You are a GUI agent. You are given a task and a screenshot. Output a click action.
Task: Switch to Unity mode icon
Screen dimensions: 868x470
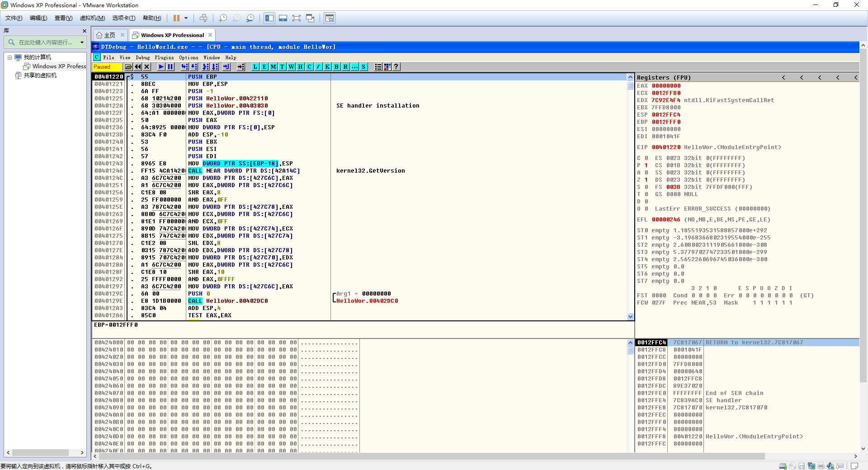[310, 18]
